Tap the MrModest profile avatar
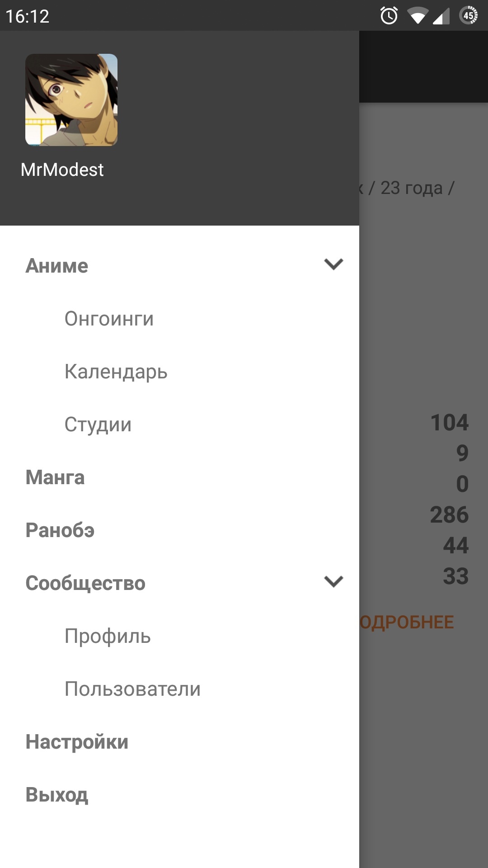Viewport: 488px width, 868px height. point(71,100)
